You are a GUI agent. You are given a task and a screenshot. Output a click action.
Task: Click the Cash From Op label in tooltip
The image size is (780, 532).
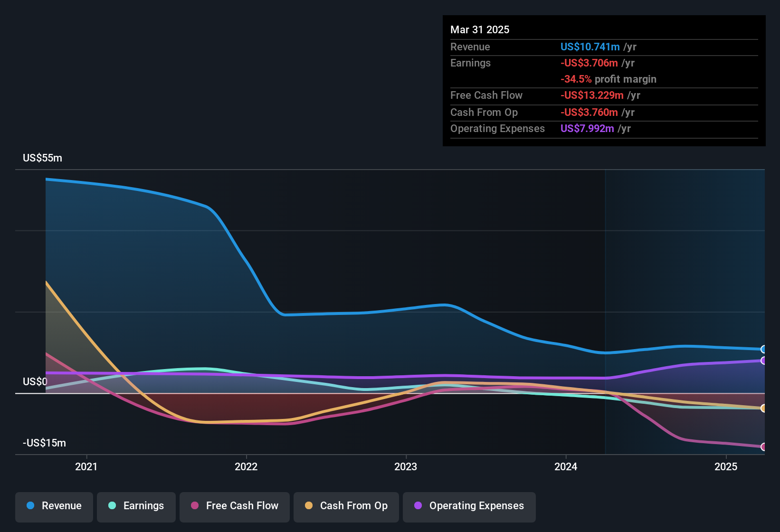coord(484,113)
